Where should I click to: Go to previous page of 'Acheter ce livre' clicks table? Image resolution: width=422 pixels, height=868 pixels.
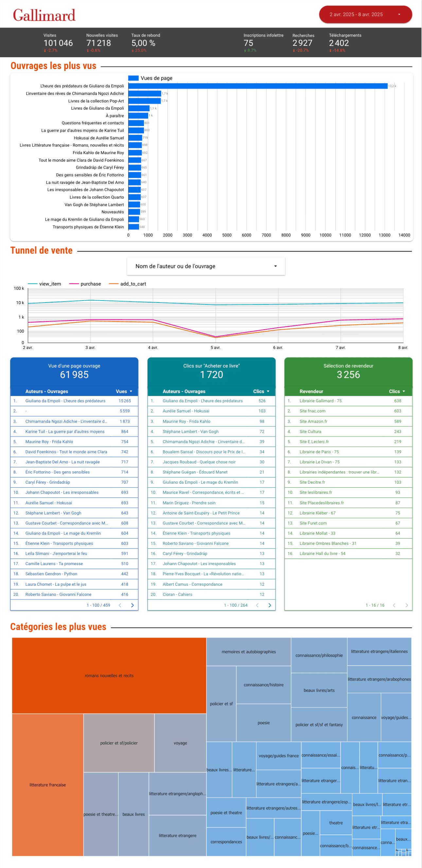(257, 605)
